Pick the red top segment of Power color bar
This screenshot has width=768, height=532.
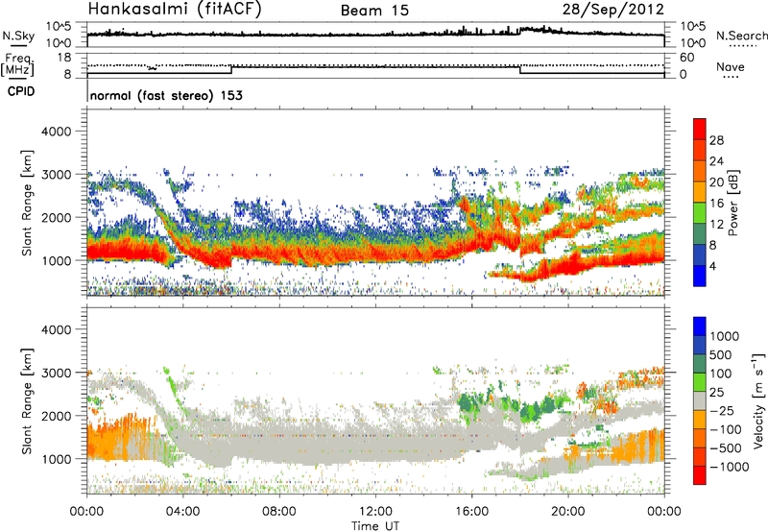pyautogui.click(x=700, y=129)
